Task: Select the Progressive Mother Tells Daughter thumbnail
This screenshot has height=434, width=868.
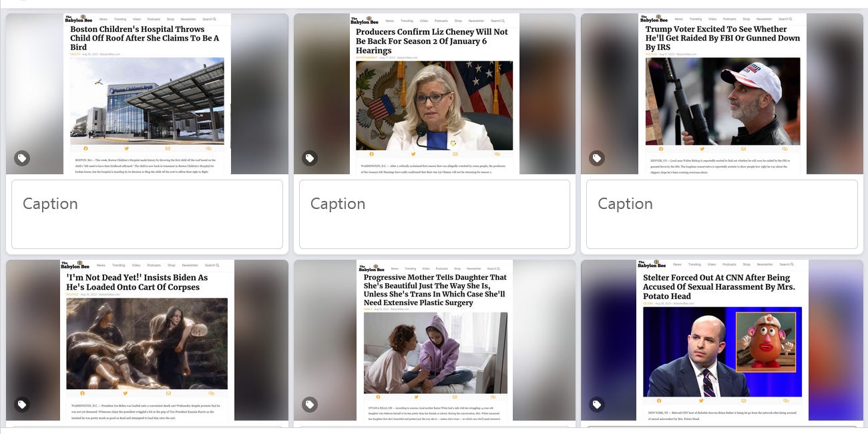Action: coord(435,340)
